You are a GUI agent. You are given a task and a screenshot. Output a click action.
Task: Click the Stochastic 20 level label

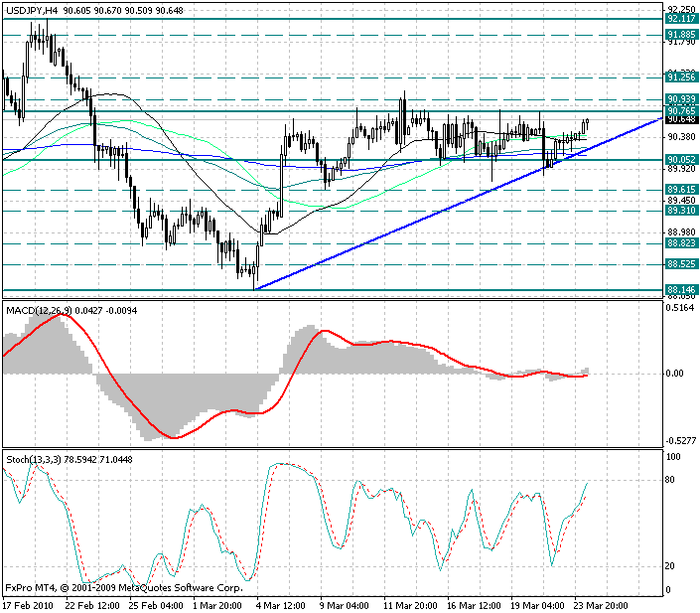coord(669,566)
